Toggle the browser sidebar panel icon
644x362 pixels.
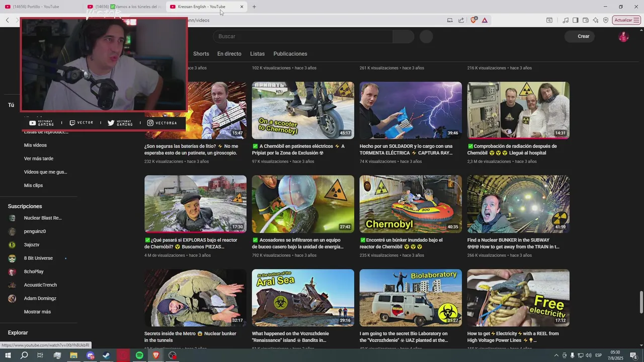576,20
